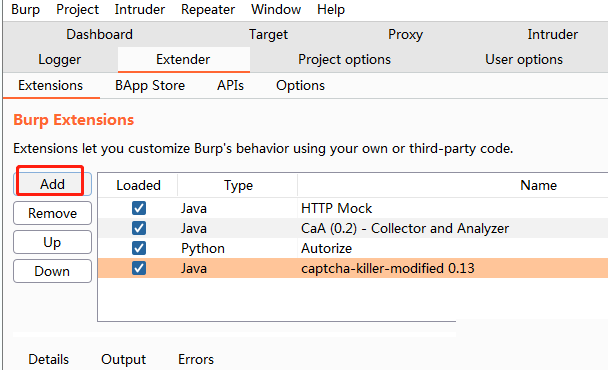Open the Help menu
The height and width of the screenshot is (370, 608).
click(331, 9)
